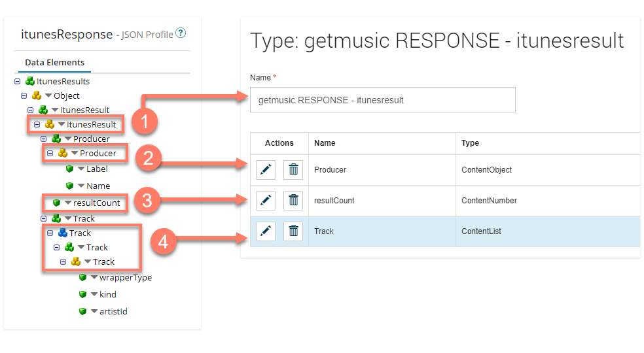Click the blue Track list cubes icon
The height and width of the screenshot is (353, 644).
point(63,233)
